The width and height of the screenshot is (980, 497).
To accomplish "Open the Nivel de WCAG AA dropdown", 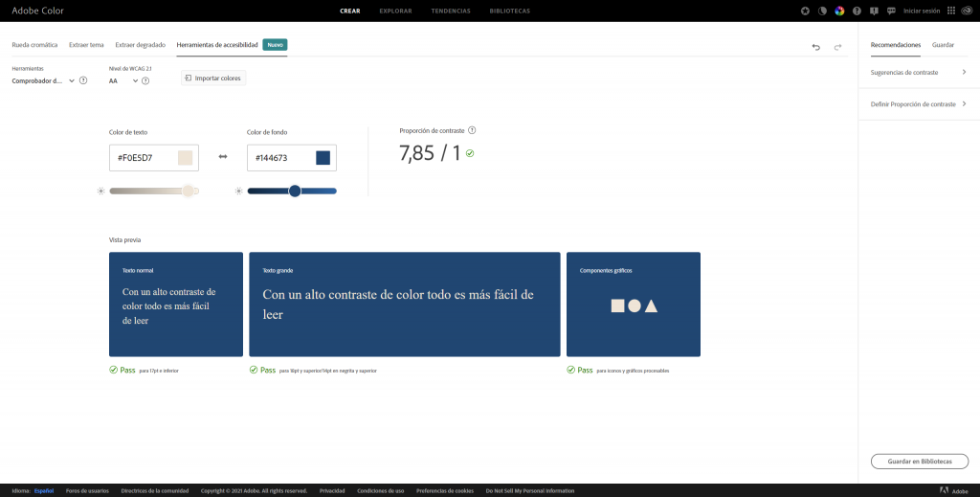I will click(x=123, y=80).
